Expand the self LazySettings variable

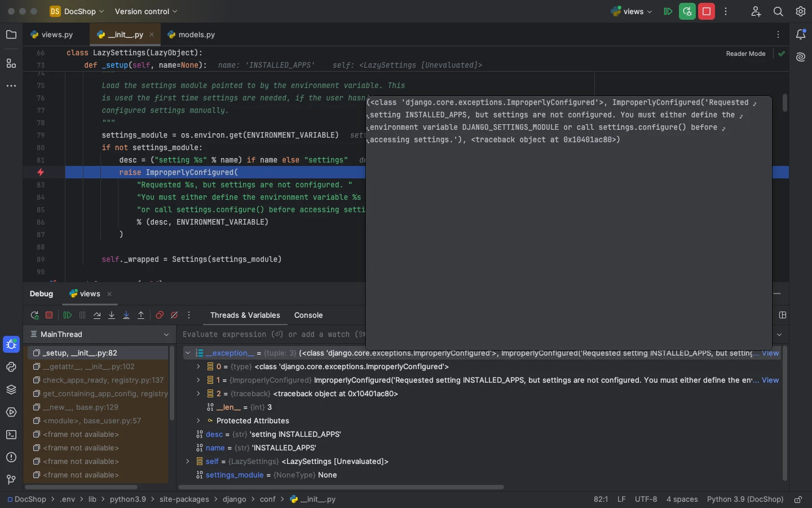tap(188, 462)
